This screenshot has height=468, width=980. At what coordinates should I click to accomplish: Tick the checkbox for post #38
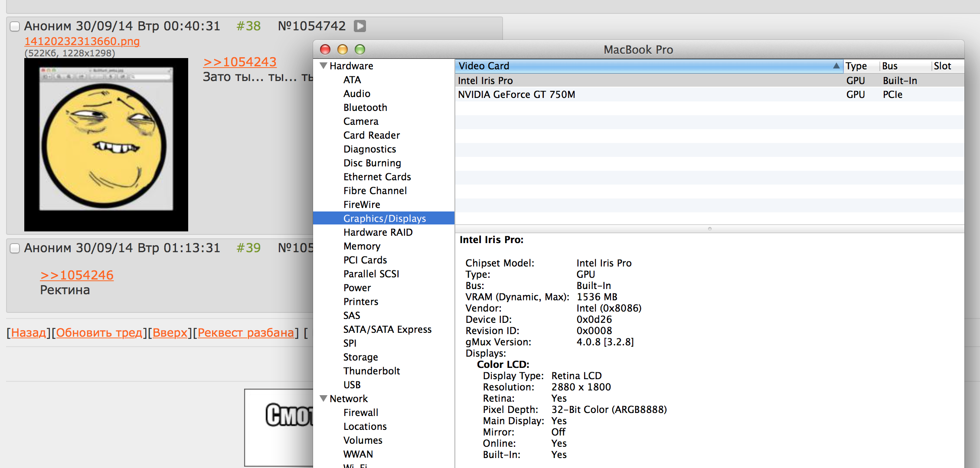click(x=15, y=26)
